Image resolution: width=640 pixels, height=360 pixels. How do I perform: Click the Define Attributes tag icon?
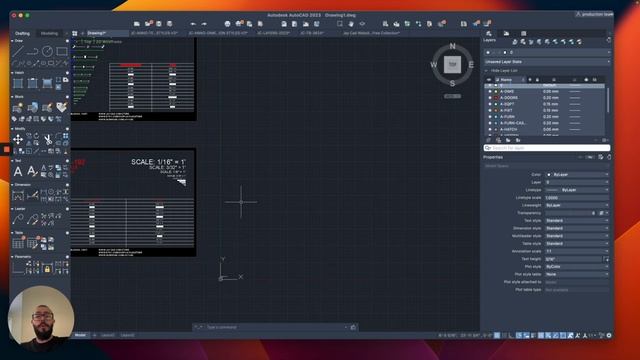click(62, 107)
